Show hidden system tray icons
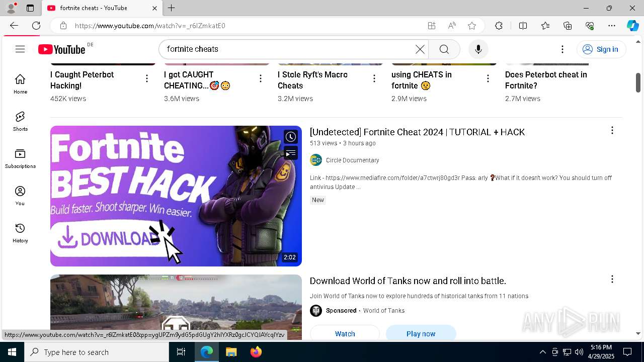 tap(542, 352)
